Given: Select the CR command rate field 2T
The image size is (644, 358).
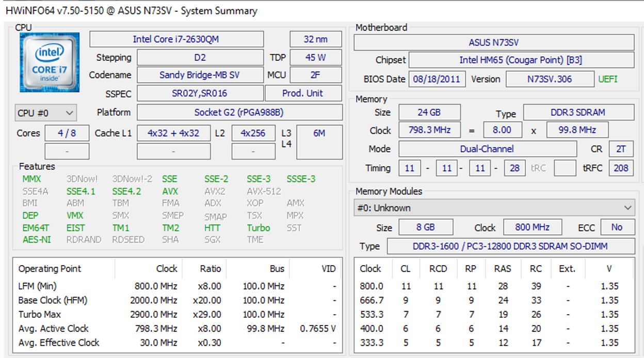Looking at the screenshot, I should coord(621,149).
